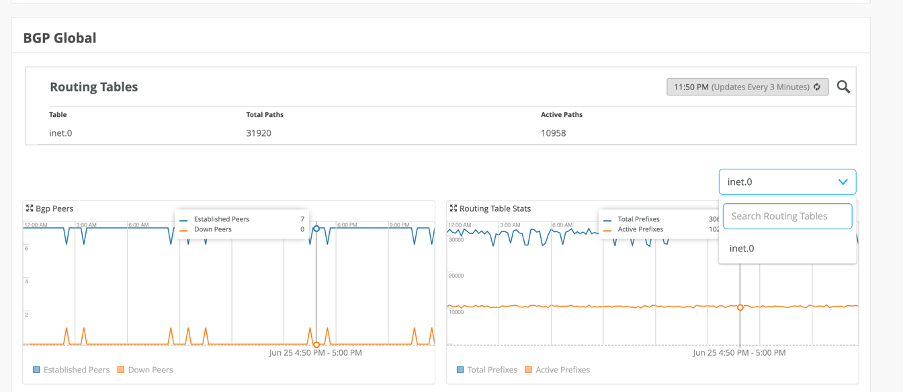The width and height of the screenshot is (904, 392).
Task: Click the Active Paths value 10958
Action: tap(553, 133)
